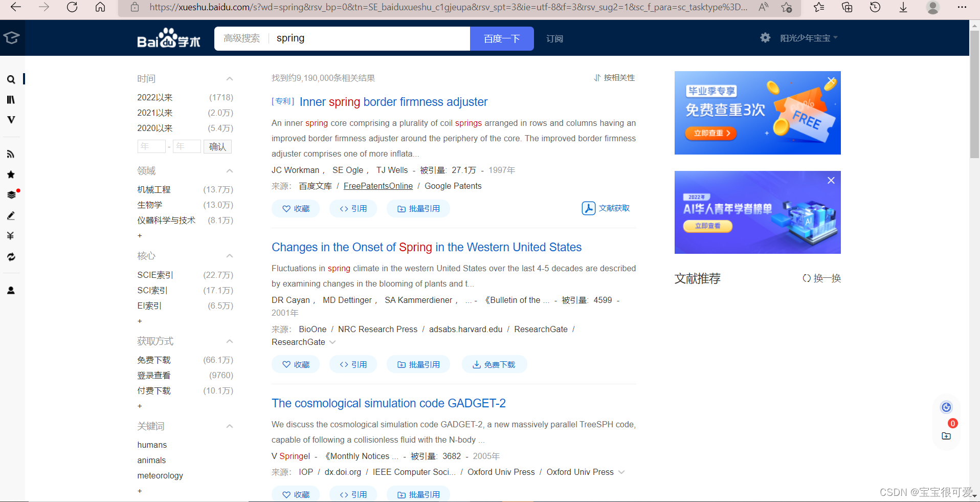Screen dimensions: 980x502
Task: Go to browser home page icon
Action: coord(100,7)
